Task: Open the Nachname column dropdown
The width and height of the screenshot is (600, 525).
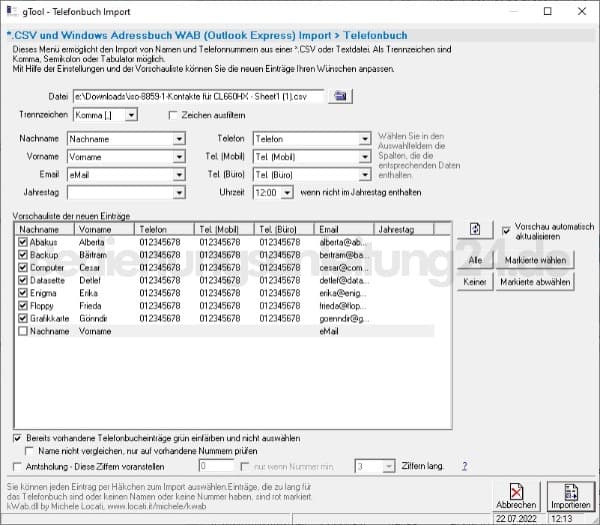Action: 179,139
